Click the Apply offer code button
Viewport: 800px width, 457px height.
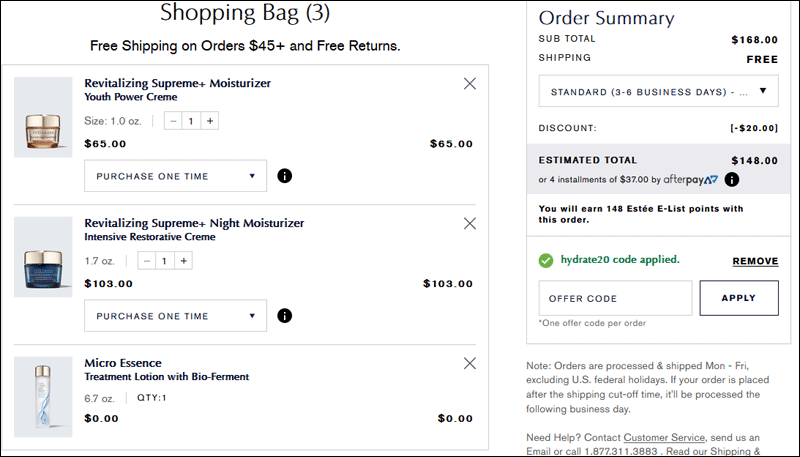739,298
